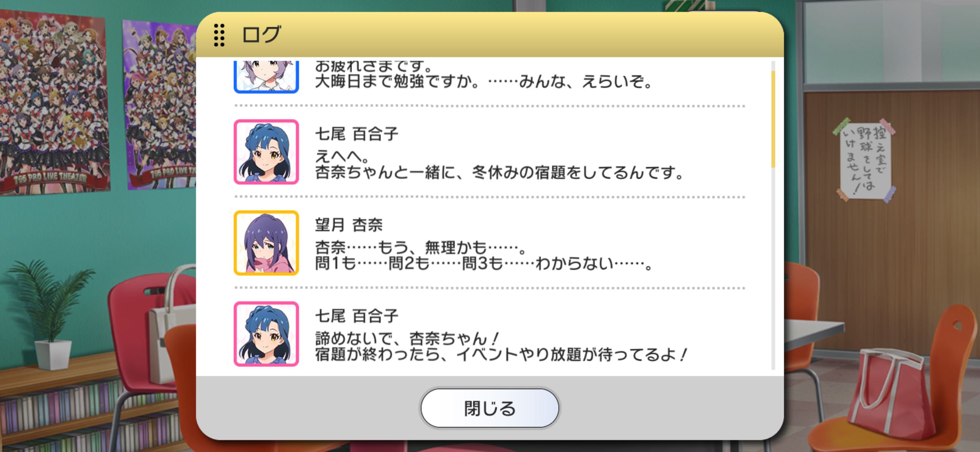
Task: Select the last 七尾 百合子 avatar icon
Action: pyautogui.click(x=266, y=334)
